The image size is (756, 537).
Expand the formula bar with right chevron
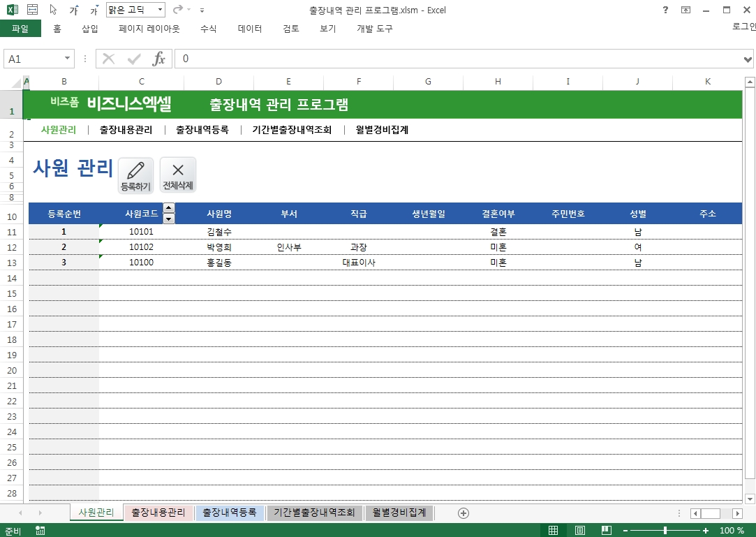pos(749,59)
